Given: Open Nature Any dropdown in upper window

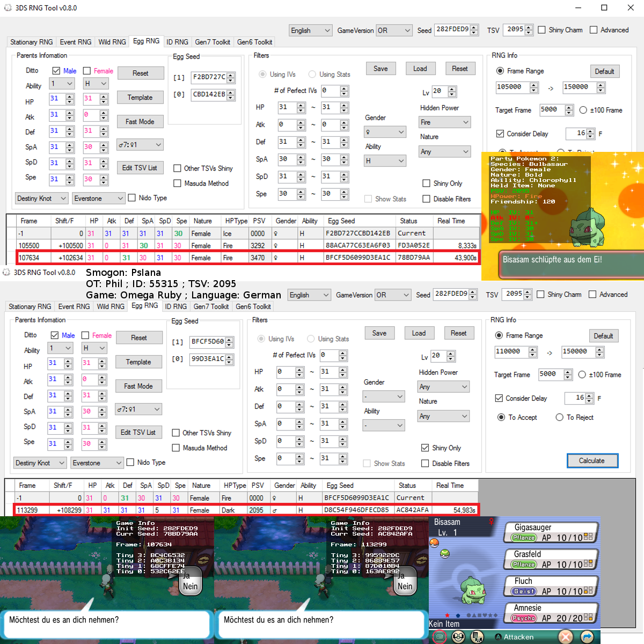Looking at the screenshot, I should 445,152.
